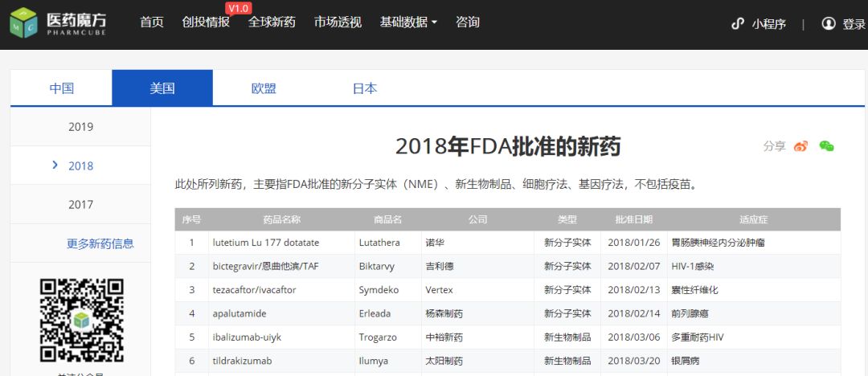The height and width of the screenshot is (376, 868).
Task: Click the 公司 column header
Action: point(477,220)
